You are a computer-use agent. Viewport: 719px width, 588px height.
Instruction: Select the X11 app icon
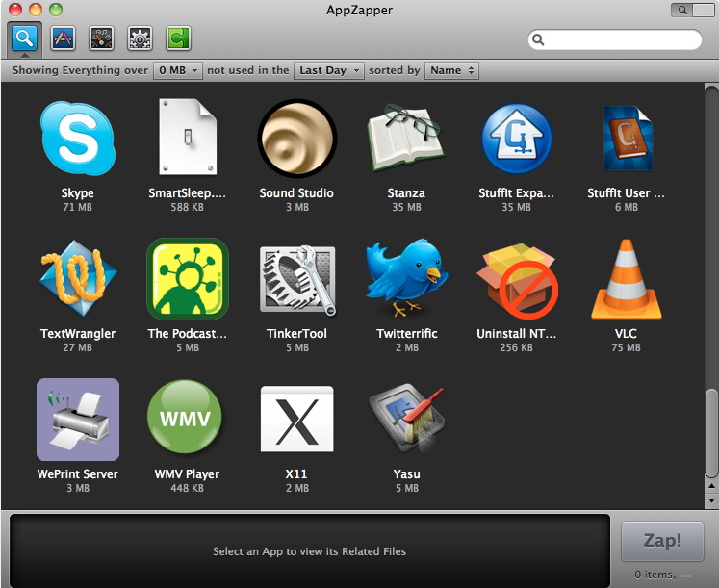point(297,419)
